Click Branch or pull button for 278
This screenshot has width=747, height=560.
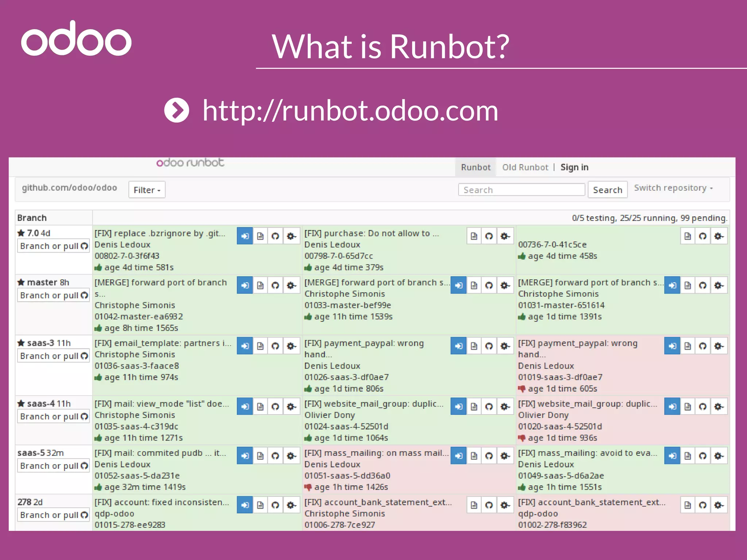(x=54, y=515)
